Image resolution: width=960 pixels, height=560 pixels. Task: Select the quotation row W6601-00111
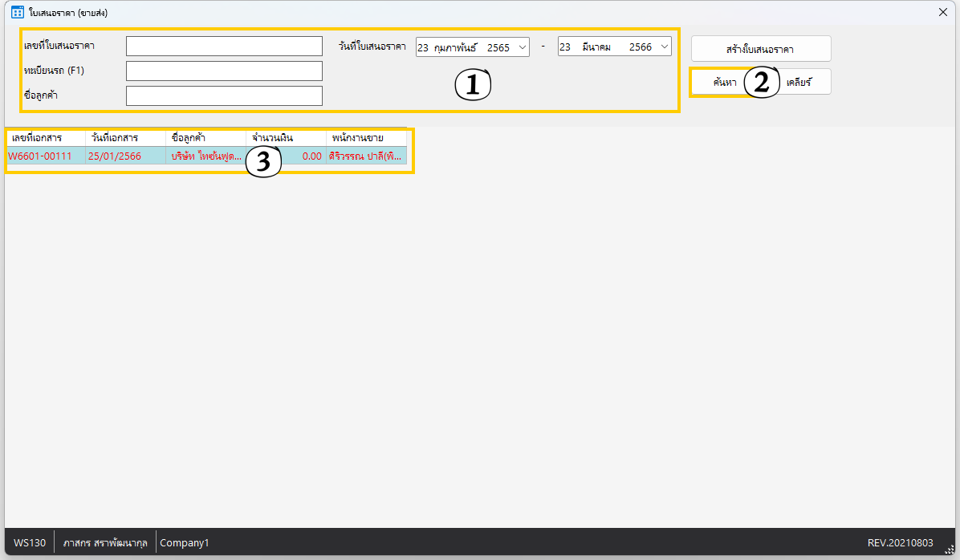[45, 156]
